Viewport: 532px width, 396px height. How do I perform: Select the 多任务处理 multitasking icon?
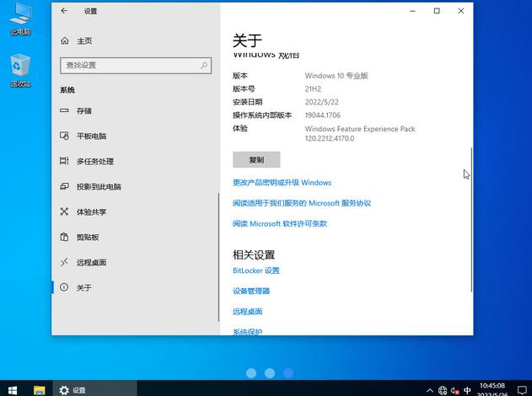tap(64, 161)
